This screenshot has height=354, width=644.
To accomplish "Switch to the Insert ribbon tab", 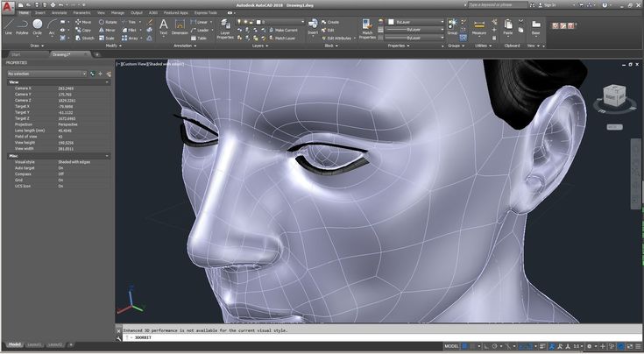I will pos(39,13).
